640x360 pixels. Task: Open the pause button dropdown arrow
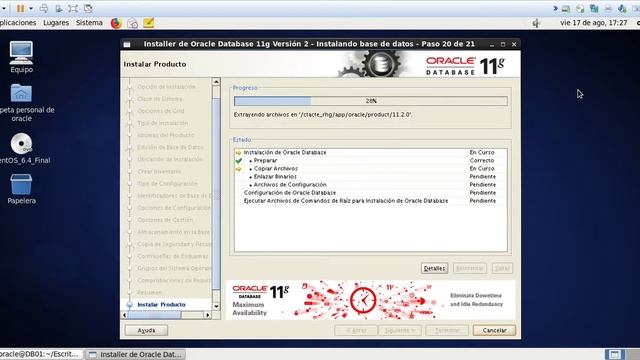pos(31,8)
